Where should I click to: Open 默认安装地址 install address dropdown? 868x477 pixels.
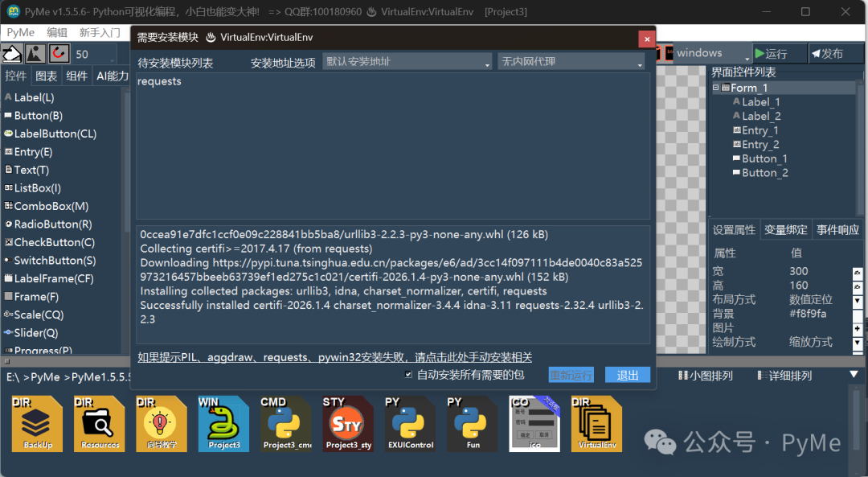[x=407, y=61]
